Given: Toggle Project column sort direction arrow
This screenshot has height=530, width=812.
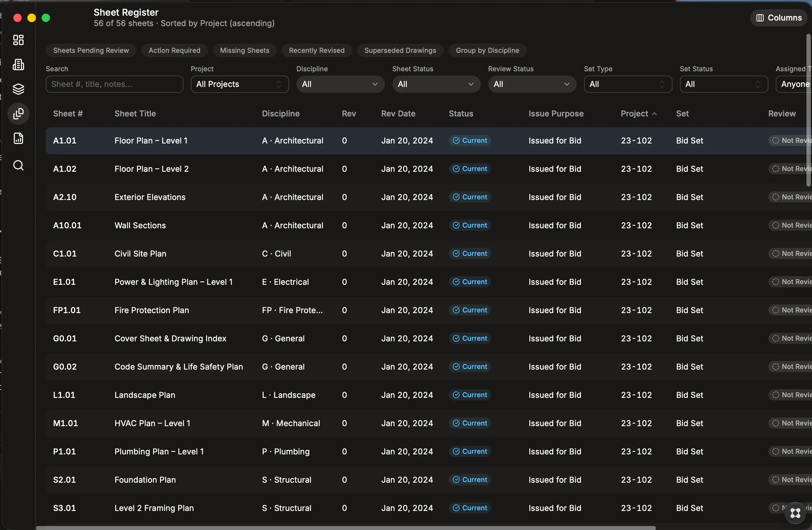Looking at the screenshot, I should (x=654, y=114).
